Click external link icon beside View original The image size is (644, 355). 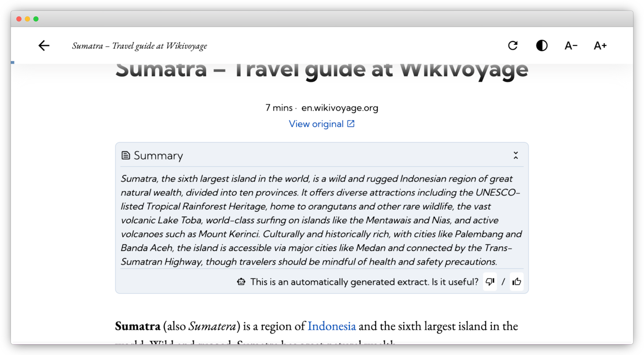351,124
